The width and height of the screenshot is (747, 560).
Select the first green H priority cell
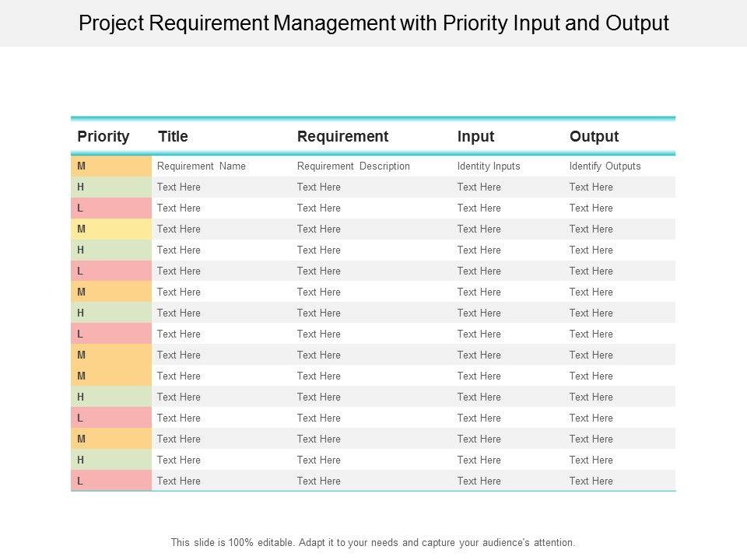point(111,187)
